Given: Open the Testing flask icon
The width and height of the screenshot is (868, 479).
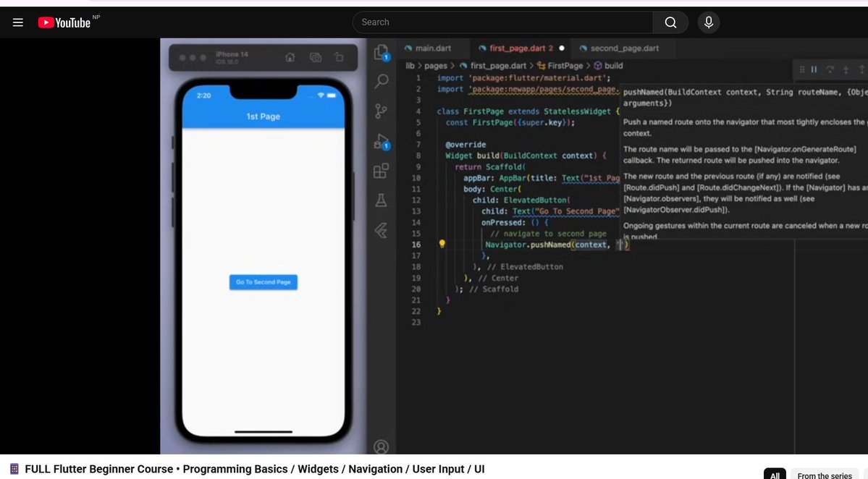Looking at the screenshot, I should point(381,200).
